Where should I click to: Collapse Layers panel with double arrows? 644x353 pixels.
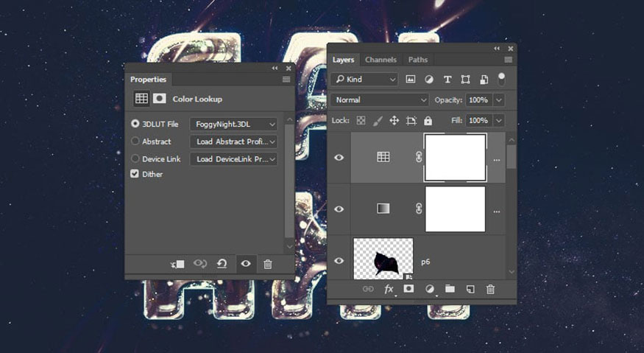pyautogui.click(x=497, y=49)
